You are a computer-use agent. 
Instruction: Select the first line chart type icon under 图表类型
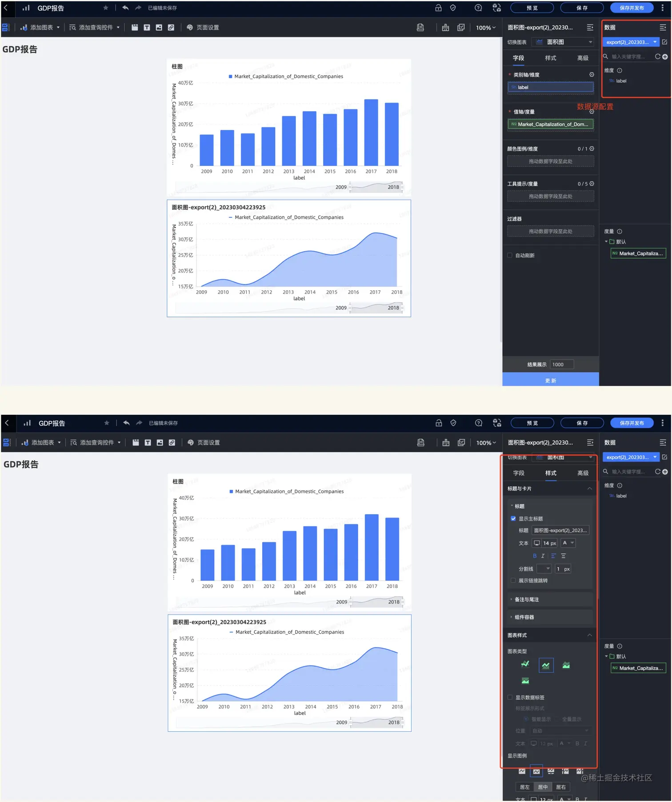tap(525, 665)
